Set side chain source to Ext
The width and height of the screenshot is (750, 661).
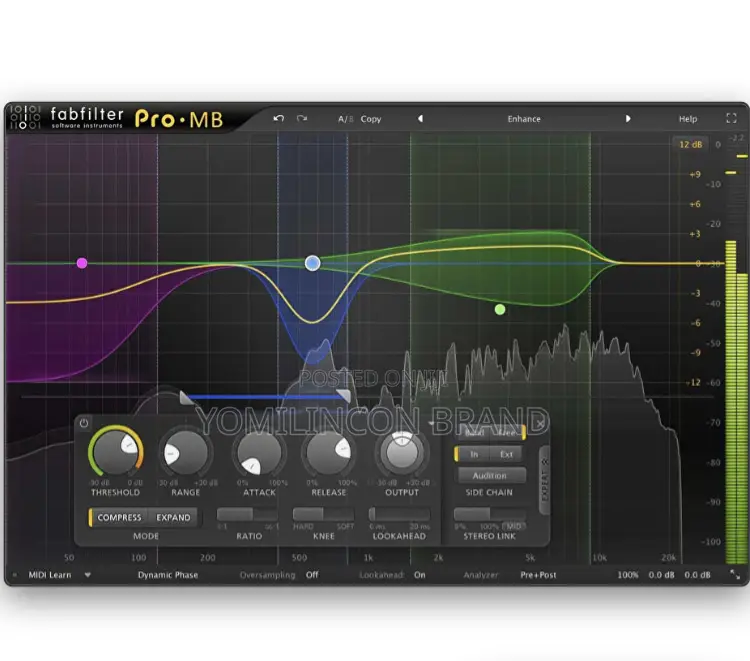pyautogui.click(x=506, y=454)
